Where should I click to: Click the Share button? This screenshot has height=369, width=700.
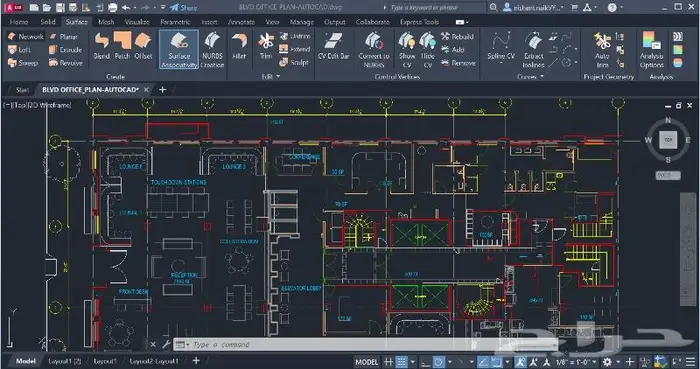(x=184, y=8)
